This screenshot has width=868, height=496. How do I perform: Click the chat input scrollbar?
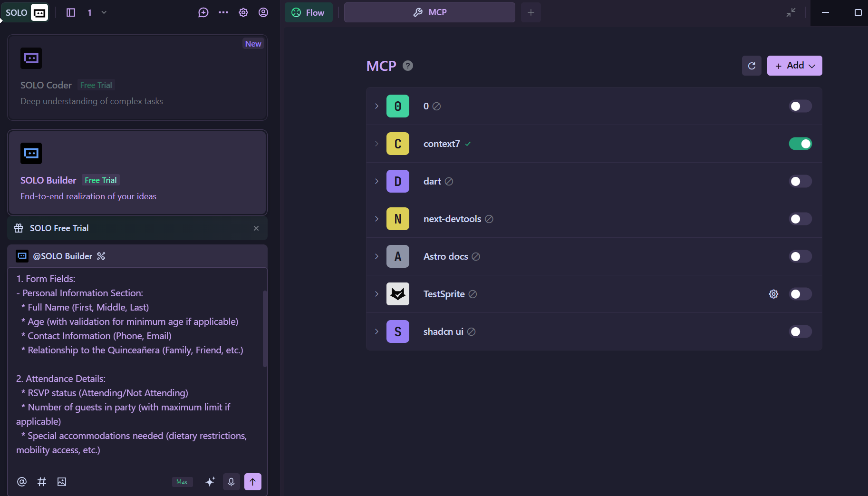[x=265, y=328]
